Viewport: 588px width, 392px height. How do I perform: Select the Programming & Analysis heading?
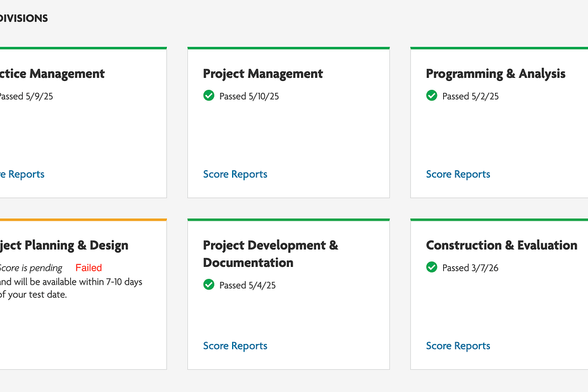(495, 74)
